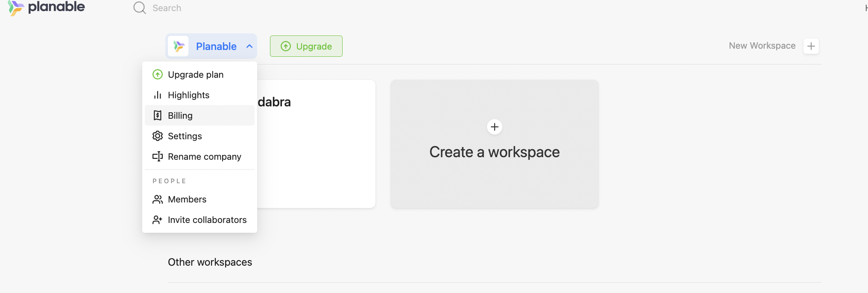Choose Rename company menu entry
Image resolution: width=868 pixels, height=293 pixels.
204,157
